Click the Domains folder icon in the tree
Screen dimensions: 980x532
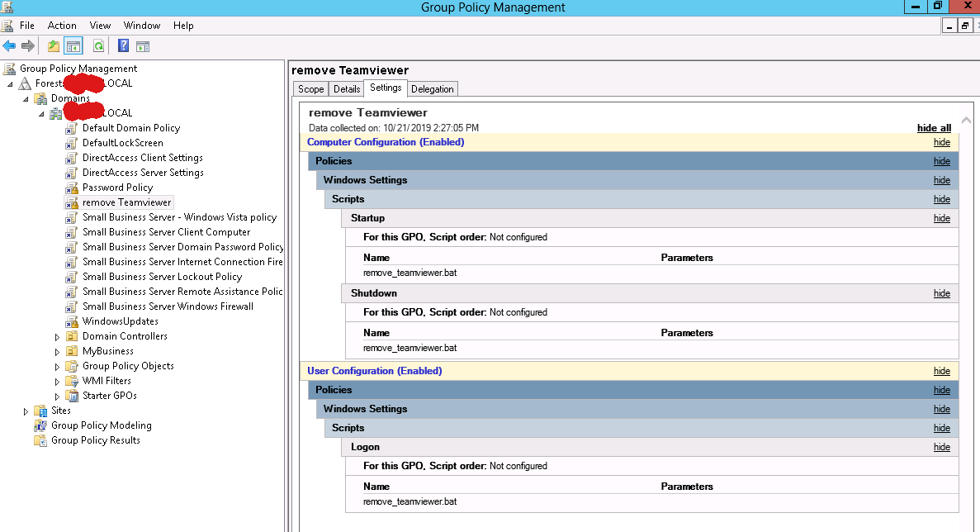click(x=40, y=98)
